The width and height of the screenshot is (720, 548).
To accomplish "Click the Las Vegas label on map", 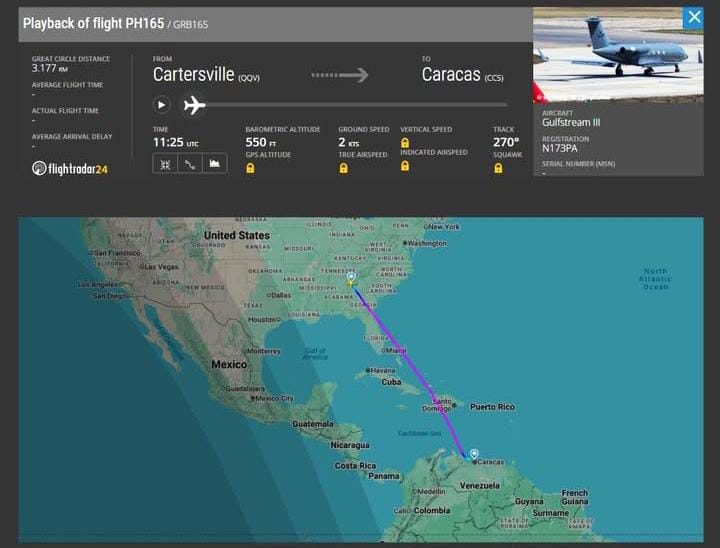I will pos(159,267).
